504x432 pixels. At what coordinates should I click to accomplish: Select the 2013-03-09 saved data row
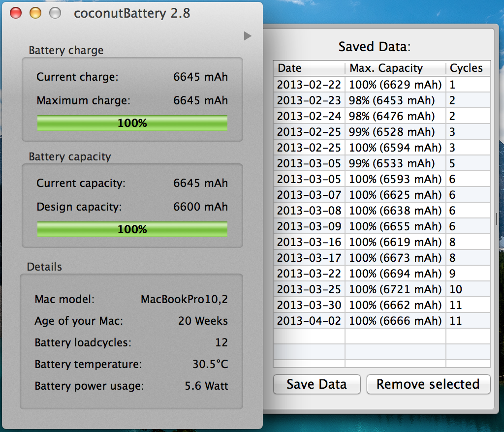pyautogui.click(x=382, y=226)
